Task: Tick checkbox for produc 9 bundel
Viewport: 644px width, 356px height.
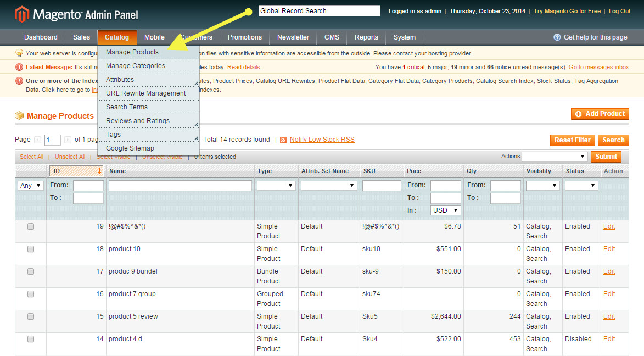Action: point(31,271)
